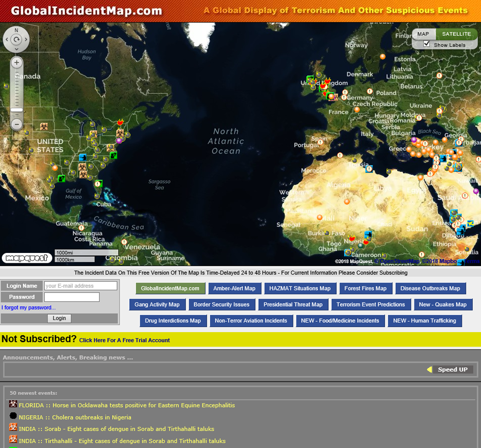Zoom in with the plus button

(x=16, y=63)
